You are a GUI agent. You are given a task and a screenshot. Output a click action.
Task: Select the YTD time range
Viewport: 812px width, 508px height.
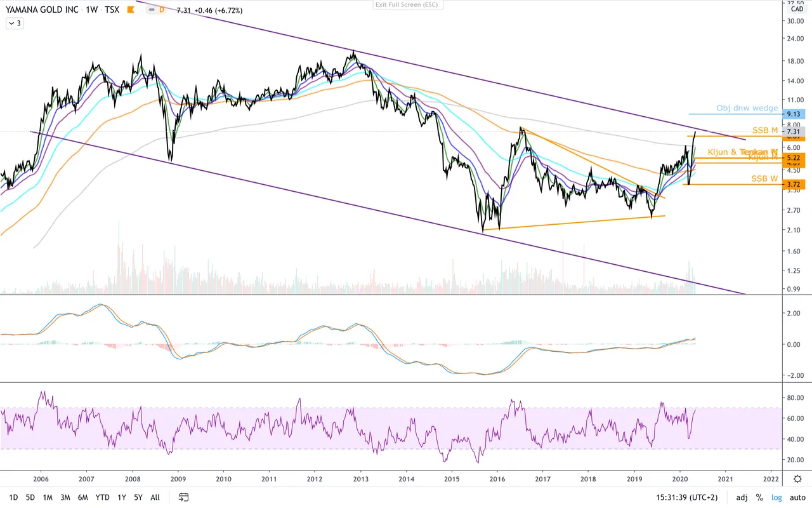point(102,497)
